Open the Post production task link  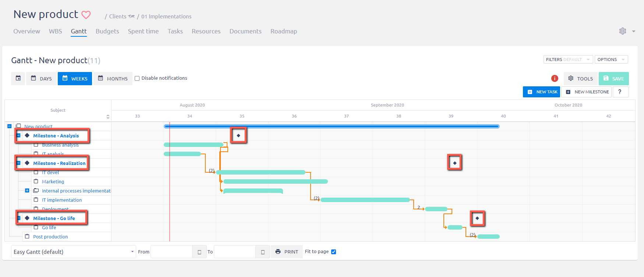[x=50, y=237]
